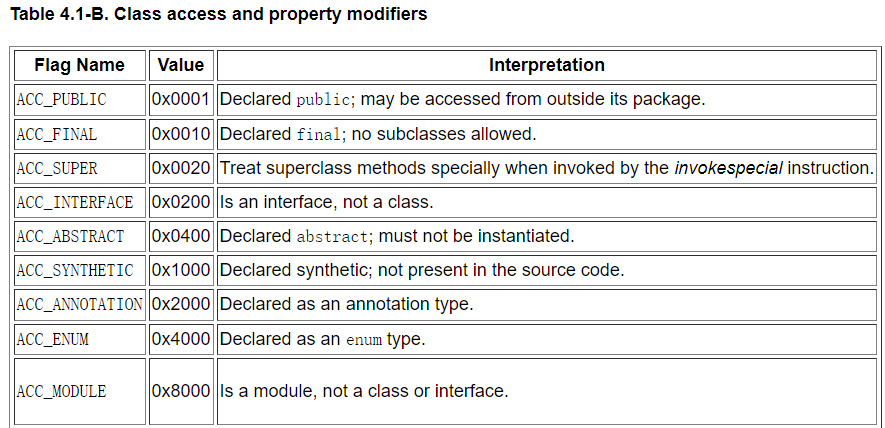Screen dimensions: 885x428
Task: Click the ACC_ABSTRACT flag cell
Action: [x=80, y=236]
